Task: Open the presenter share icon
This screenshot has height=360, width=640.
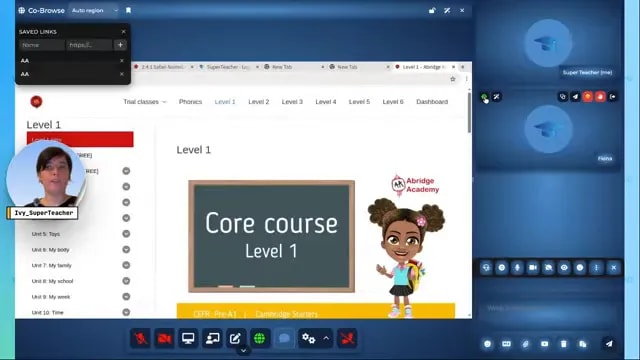Action: (x=212, y=338)
